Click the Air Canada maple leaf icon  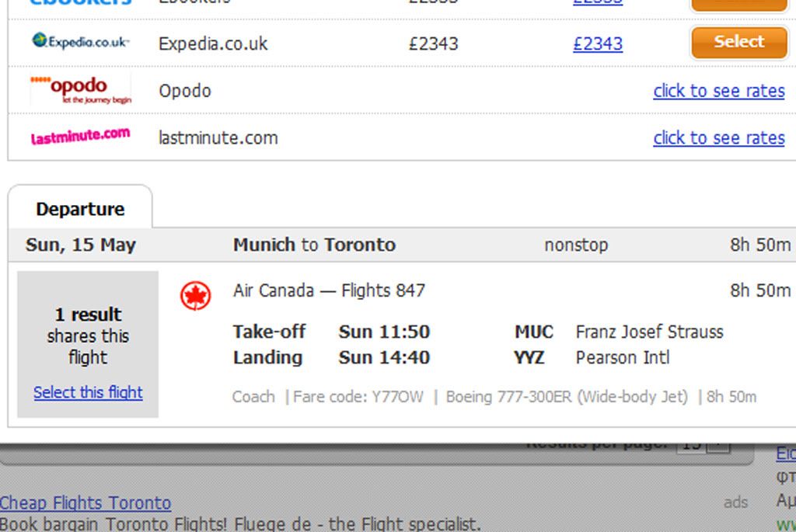coord(195,295)
